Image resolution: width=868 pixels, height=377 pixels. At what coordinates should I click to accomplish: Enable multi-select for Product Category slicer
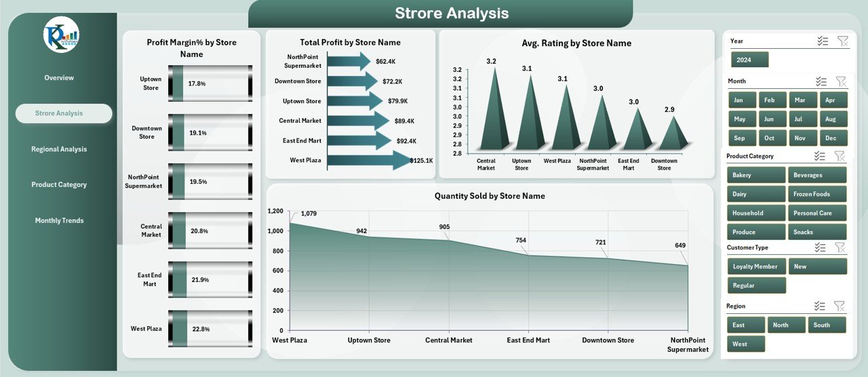pyautogui.click(x=820, y=156)
